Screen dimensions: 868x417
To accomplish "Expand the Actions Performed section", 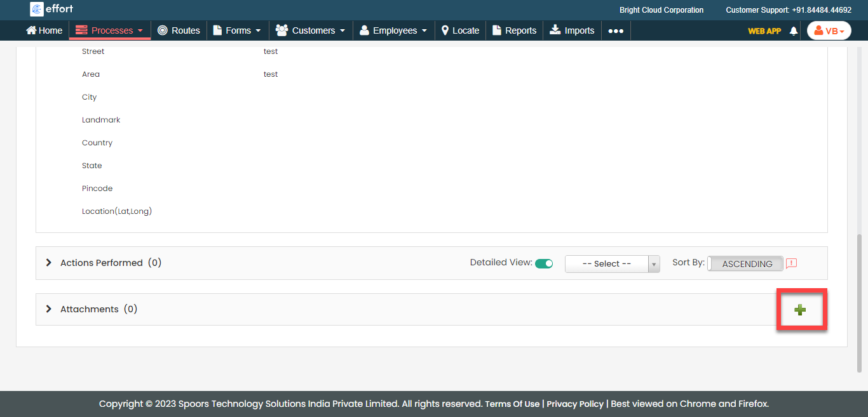I will point(49,263).
